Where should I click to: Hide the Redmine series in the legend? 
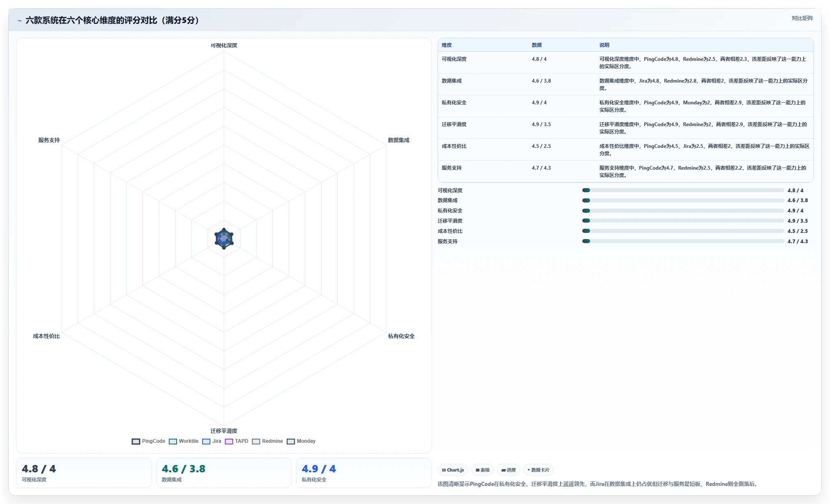click(267, 441)
